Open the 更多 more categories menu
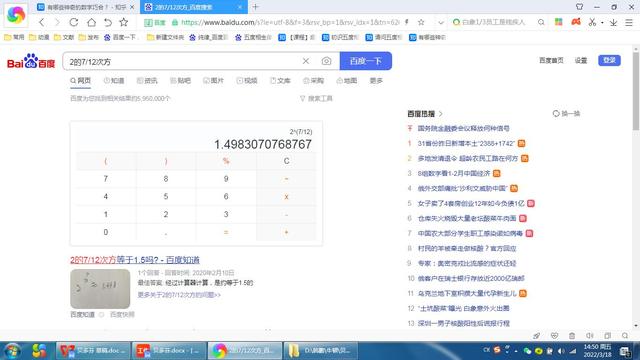The height and width of the screenshot is (360, 640). point(376,81)
